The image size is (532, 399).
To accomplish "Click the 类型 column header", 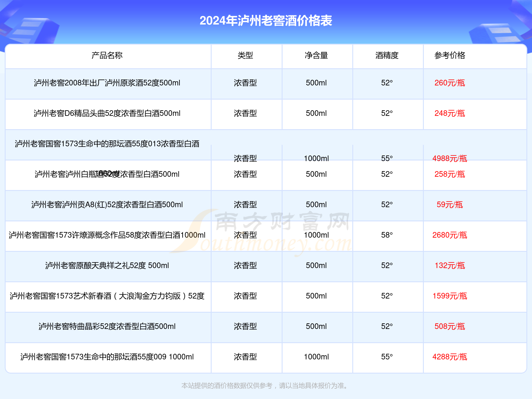I will [x=245, y=55].
